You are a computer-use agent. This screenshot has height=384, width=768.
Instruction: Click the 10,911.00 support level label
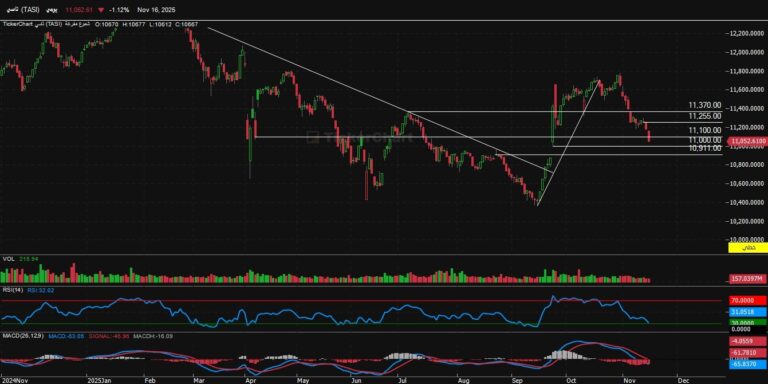[704, 148]
